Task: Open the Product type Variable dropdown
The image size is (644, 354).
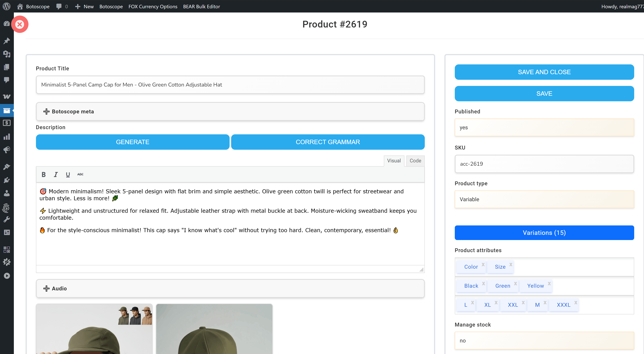Action: tap(544, 199)
